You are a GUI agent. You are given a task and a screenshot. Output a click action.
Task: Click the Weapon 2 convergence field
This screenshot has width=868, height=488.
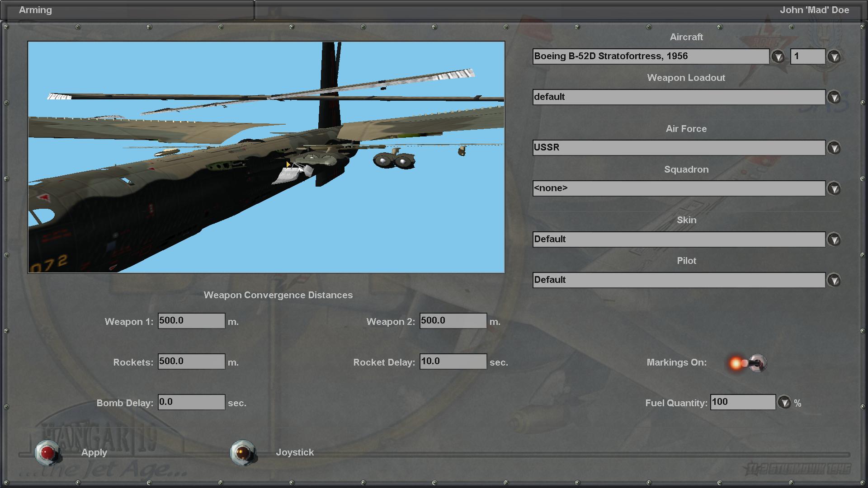tap(453, 321)
